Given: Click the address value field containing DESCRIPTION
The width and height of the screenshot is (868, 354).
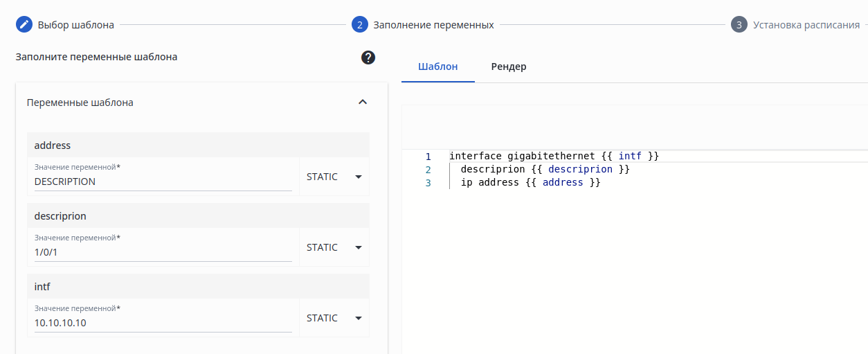Looking at the screenshot, I should pos(163,182).
